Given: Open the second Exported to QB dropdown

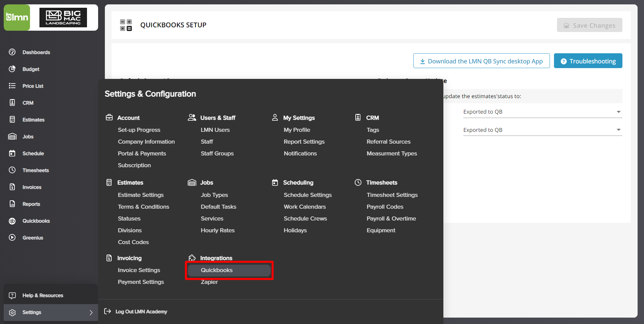Looking at the screenshot, I should [542, 130].
